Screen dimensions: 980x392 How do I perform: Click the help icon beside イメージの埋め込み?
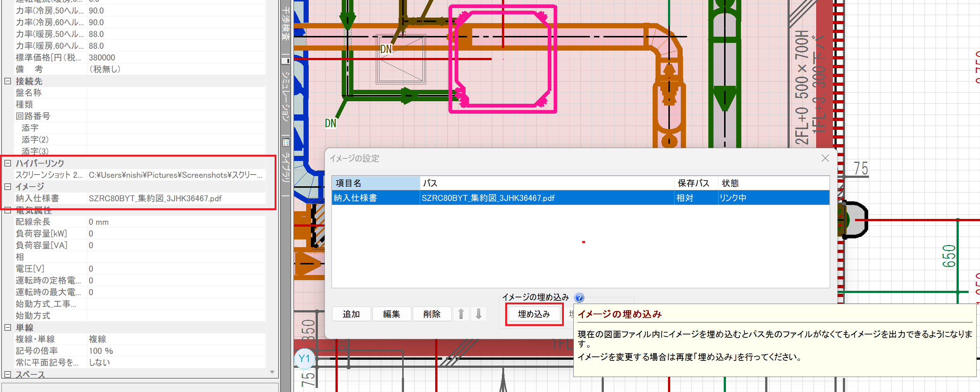(579, 297)
